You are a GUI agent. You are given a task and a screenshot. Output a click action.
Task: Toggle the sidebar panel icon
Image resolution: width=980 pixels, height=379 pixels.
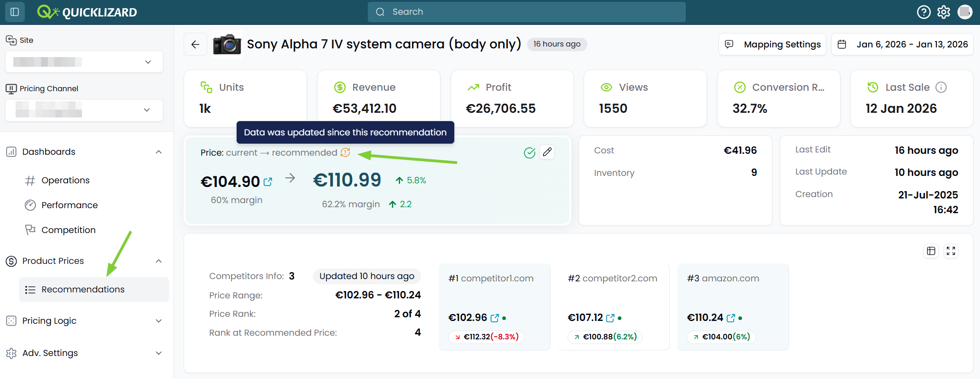pyautogui.click(x=15, y=12)
